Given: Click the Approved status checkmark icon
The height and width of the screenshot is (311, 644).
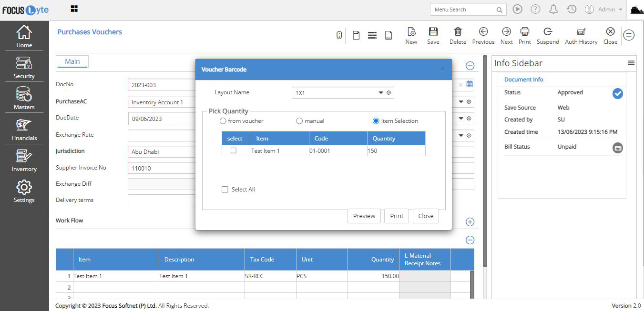Looking at the screenshot, I should coord(617,94).
